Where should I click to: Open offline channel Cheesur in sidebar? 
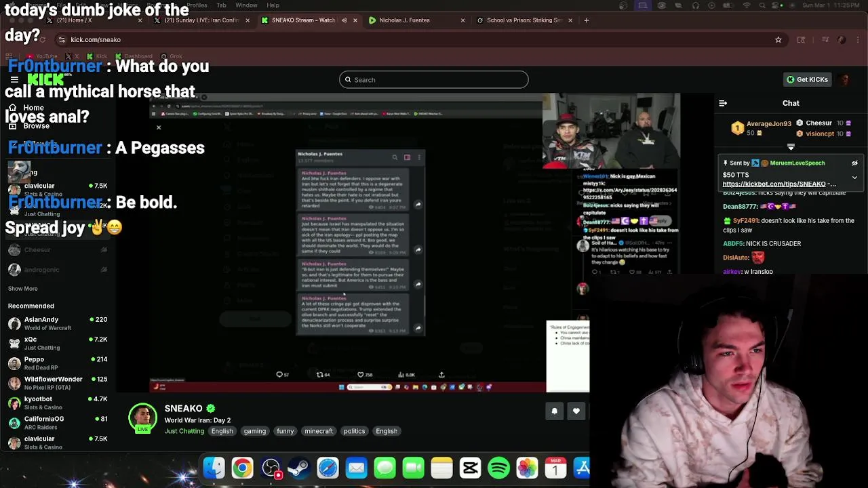(58, 249)
